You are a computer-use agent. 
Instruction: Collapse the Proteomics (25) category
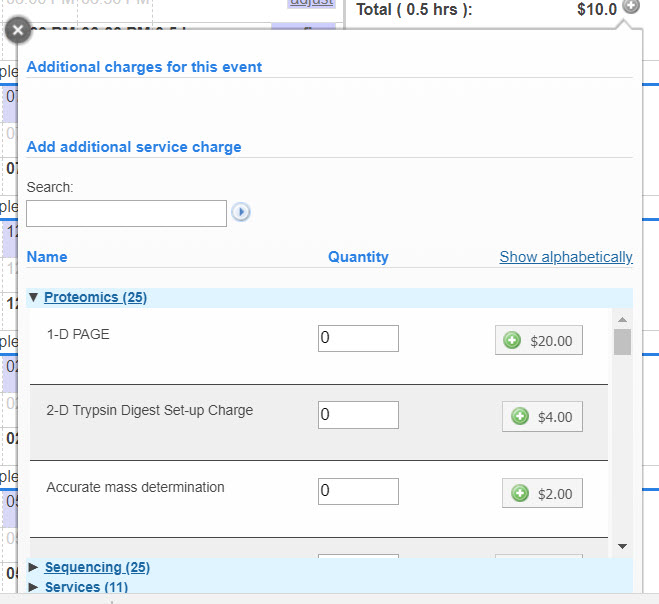pyautogui.click(x=95, y=297)
